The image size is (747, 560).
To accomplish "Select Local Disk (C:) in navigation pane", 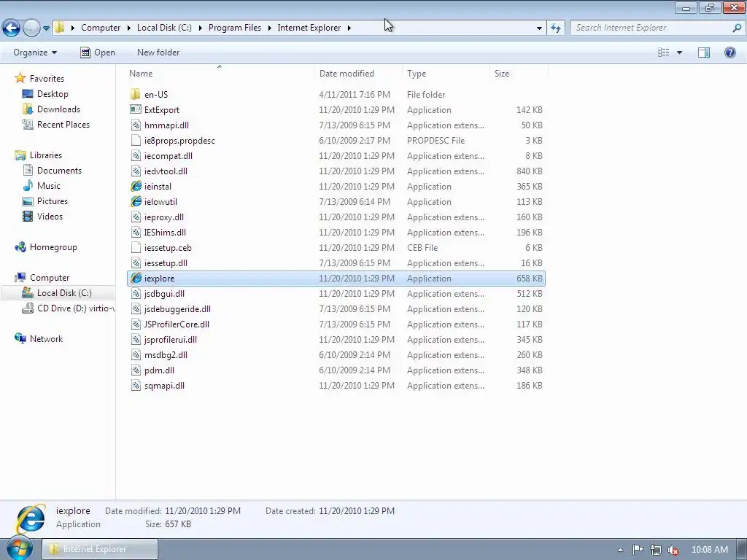I will [x=64, y=293].
